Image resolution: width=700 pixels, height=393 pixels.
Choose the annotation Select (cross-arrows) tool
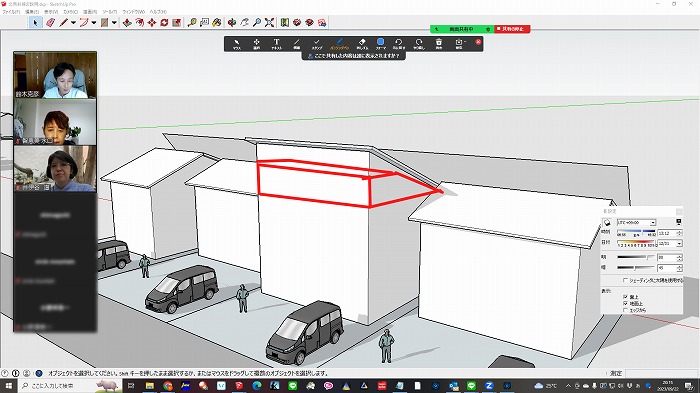[x=257, y=44]
